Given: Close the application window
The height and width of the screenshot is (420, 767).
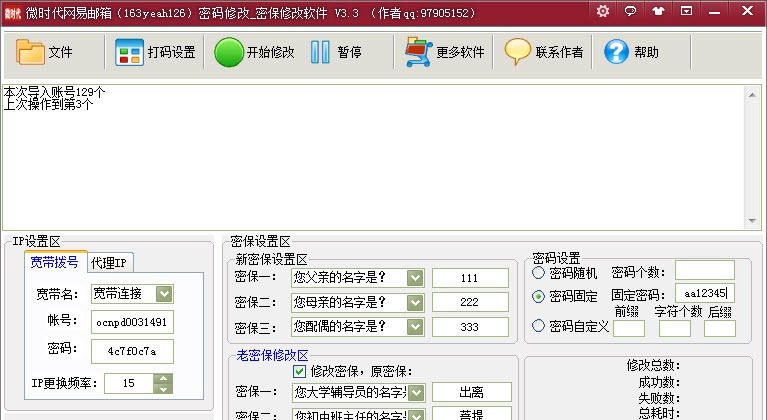Looking at the screenshot, I should tap(747, 11).
